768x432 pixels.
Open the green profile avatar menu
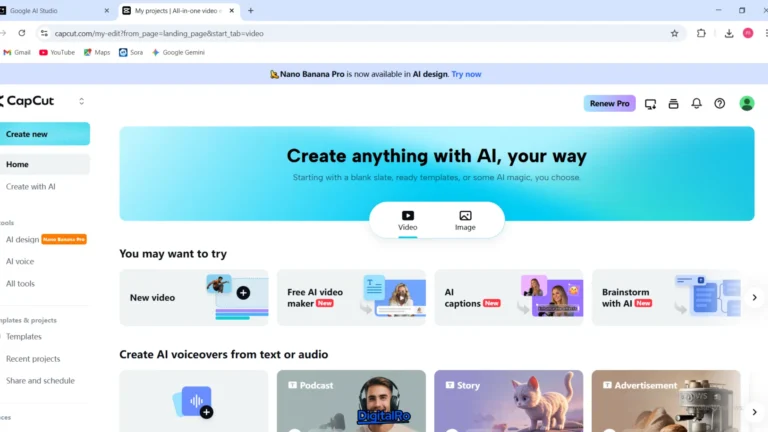tap(746, 103)
